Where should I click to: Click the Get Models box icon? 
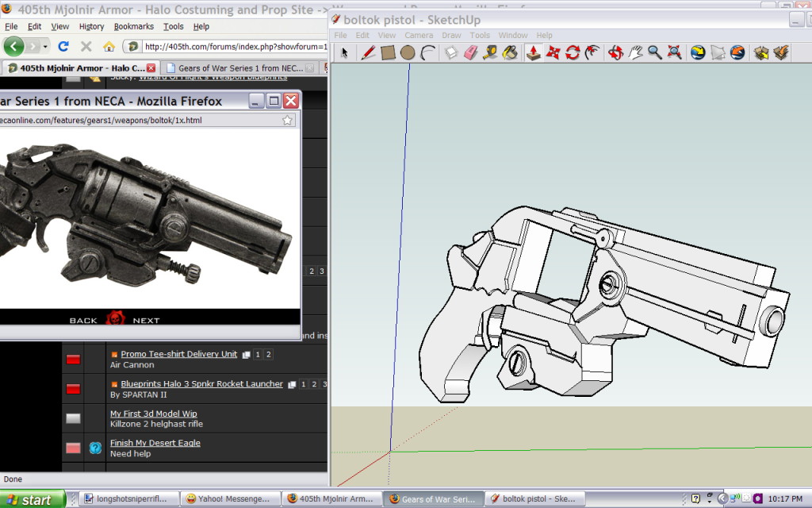tap(760, 52)
